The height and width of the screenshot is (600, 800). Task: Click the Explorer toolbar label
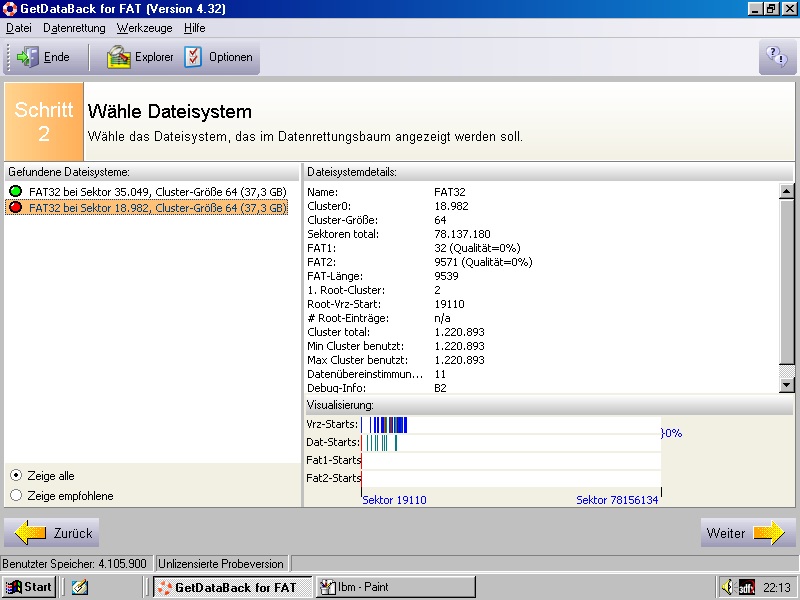point(154,57)
